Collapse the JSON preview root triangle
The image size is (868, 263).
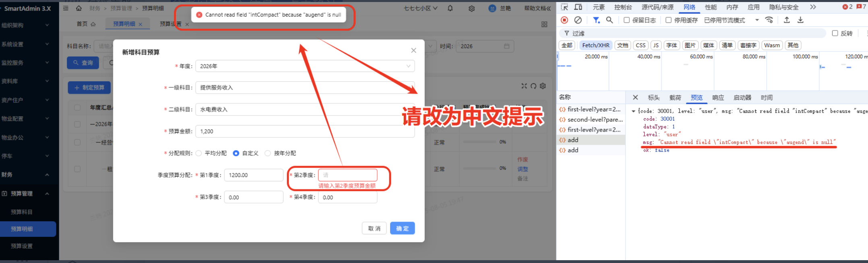(634, 111)
